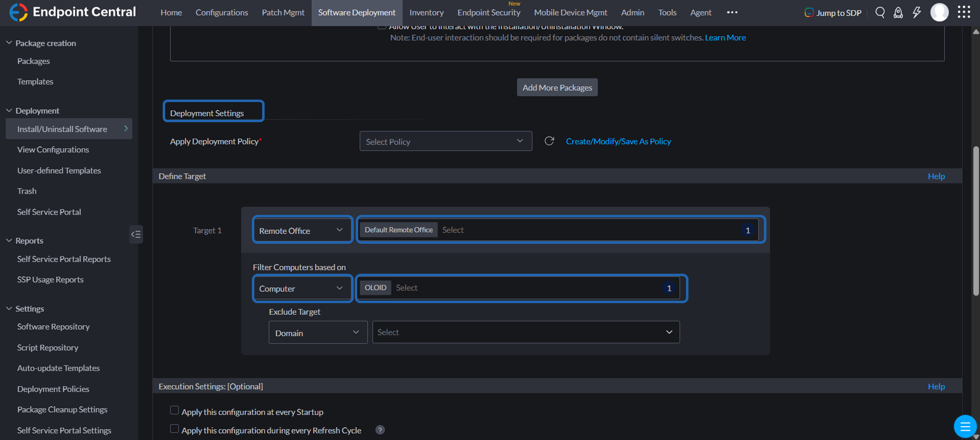Screen dimensions: 980x440
Task: Click the Jump to SDP icon
Action: (x=809, y=13)
